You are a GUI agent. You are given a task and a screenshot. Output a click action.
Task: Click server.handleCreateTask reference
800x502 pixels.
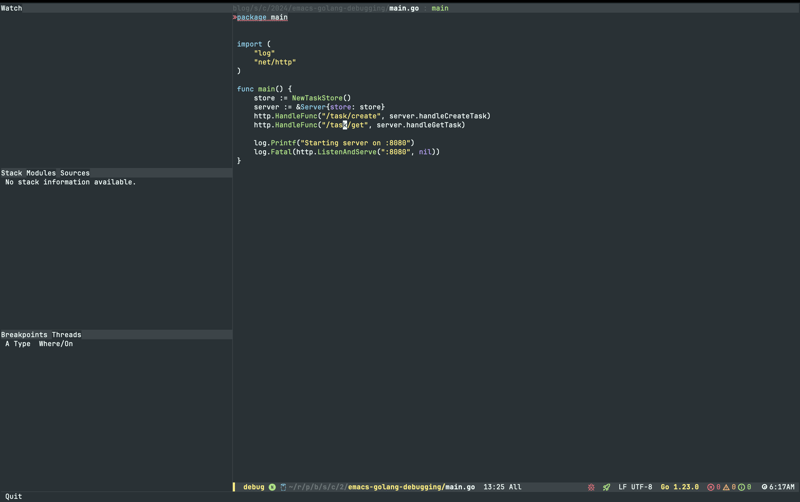coord(440,116)
